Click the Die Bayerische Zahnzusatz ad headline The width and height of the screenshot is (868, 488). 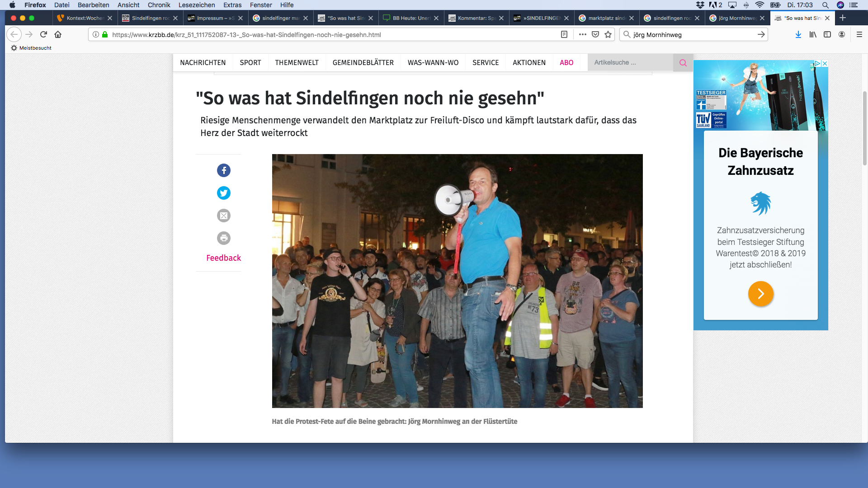click(x=761, y=162)
